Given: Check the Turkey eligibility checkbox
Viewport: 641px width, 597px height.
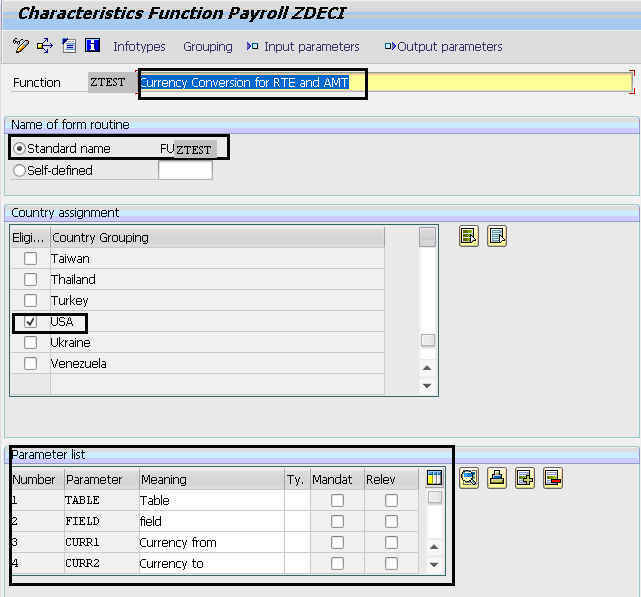Looking at the screenshot, I should (30, 301).
